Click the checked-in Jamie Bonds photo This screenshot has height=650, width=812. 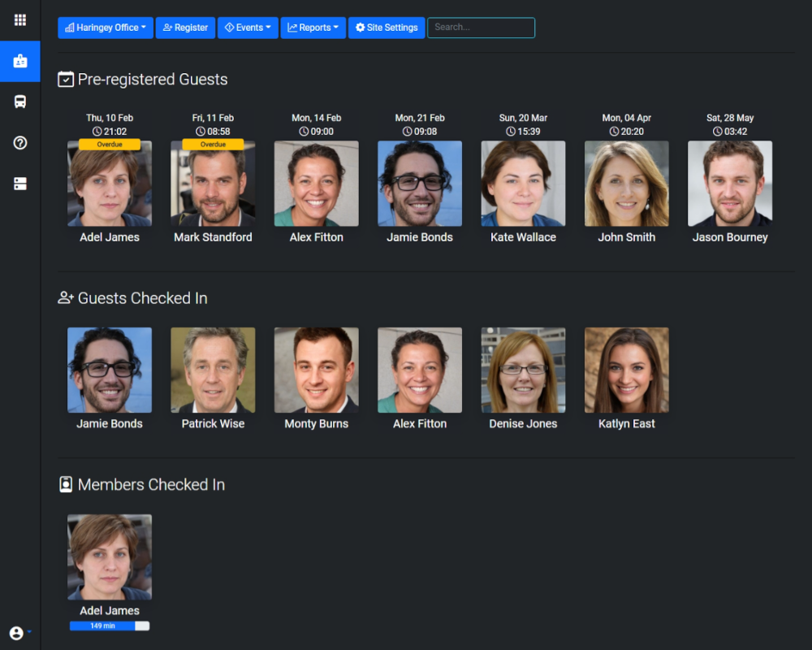click(110, 370)
